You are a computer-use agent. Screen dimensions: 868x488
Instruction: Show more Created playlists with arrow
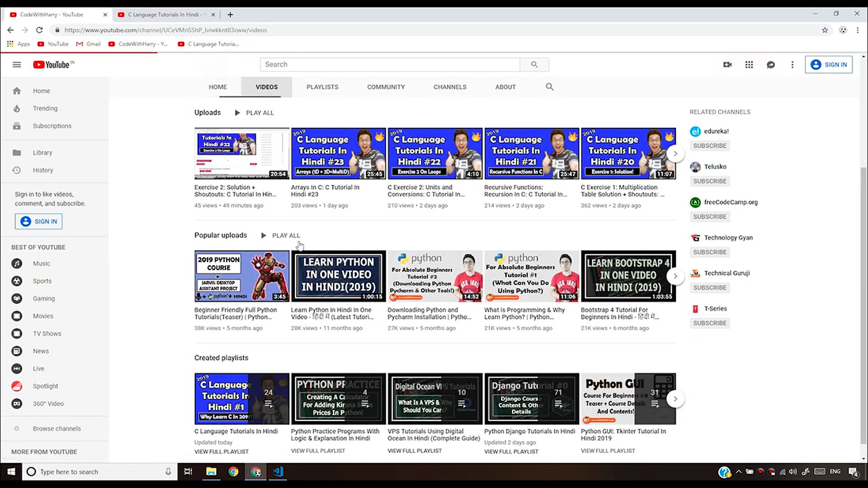(x=675, y=399)
